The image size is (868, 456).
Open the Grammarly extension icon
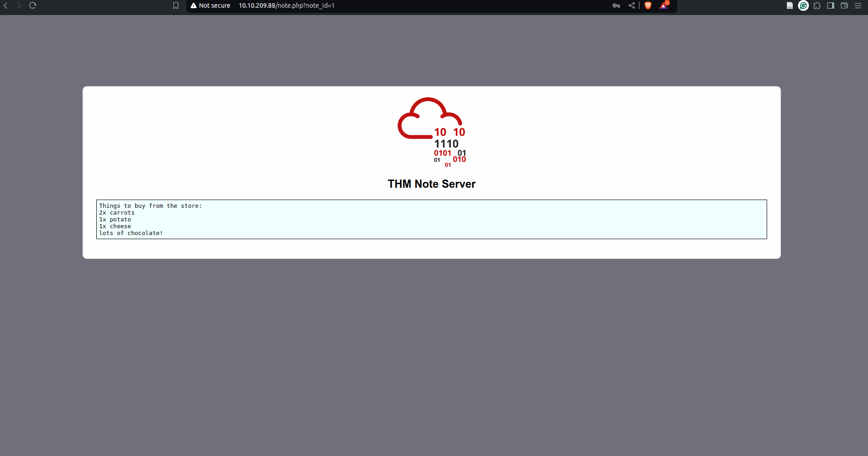[803, 5]
